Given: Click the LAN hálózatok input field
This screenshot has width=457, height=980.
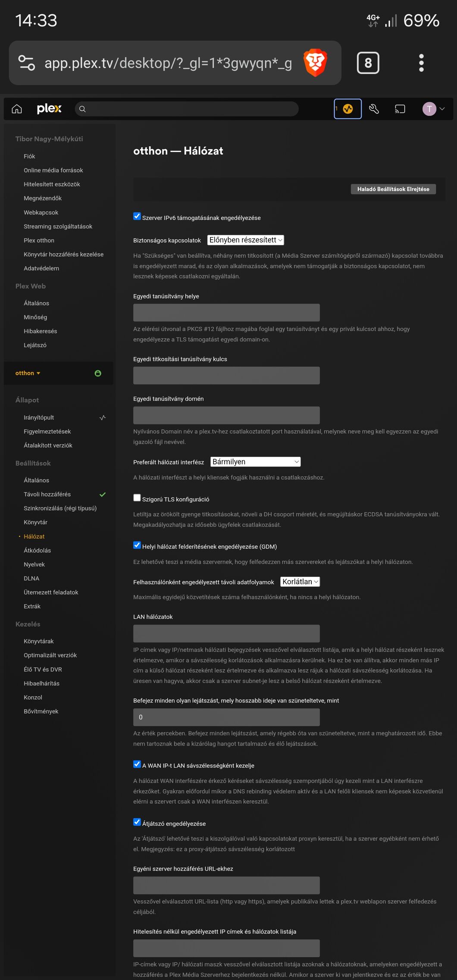Looking at the screenshot, I should pos(226,634).
